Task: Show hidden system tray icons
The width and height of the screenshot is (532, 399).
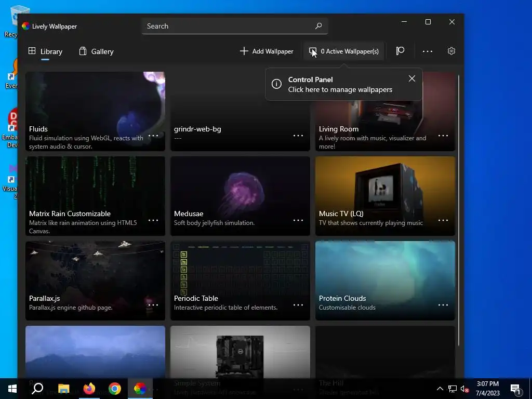Action: [440, 389]
